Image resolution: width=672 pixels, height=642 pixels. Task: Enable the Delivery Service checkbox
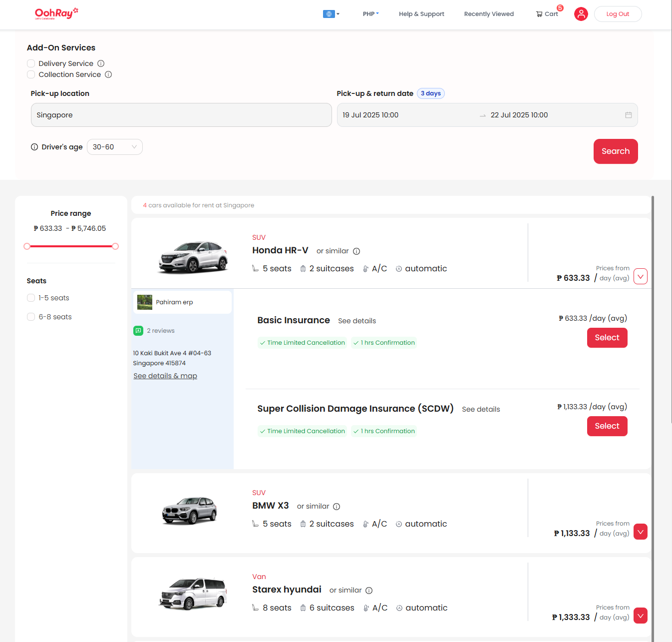(31, 63)
